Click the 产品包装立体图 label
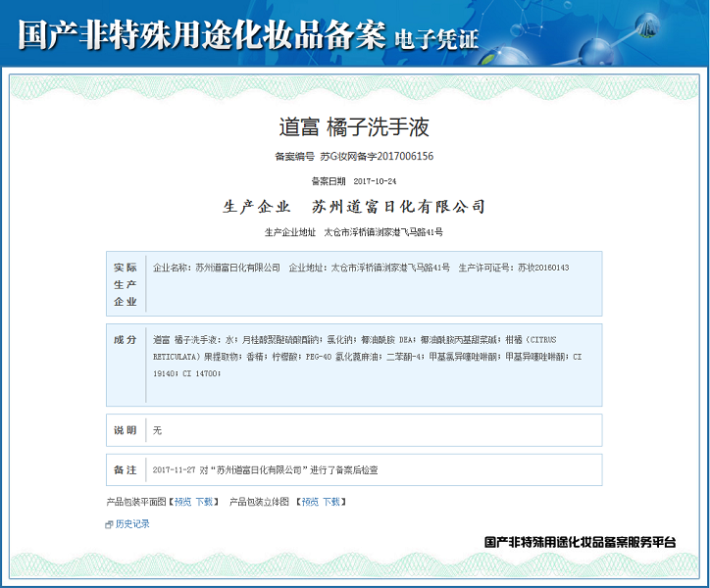 (x=260, y=502)
